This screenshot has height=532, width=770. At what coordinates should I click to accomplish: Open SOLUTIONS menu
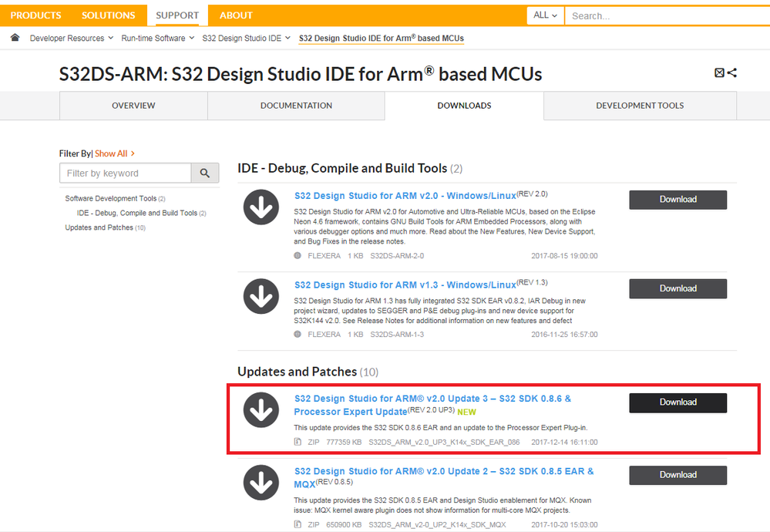[109, 15]
